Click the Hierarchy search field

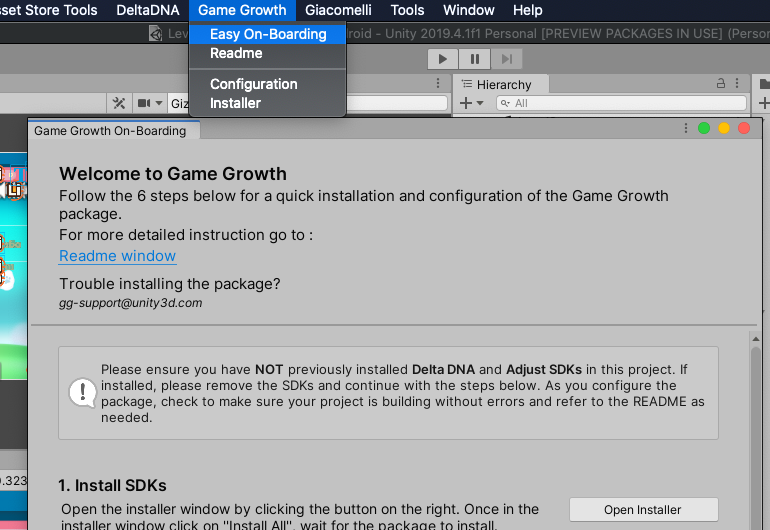click(x=621, y=103)
